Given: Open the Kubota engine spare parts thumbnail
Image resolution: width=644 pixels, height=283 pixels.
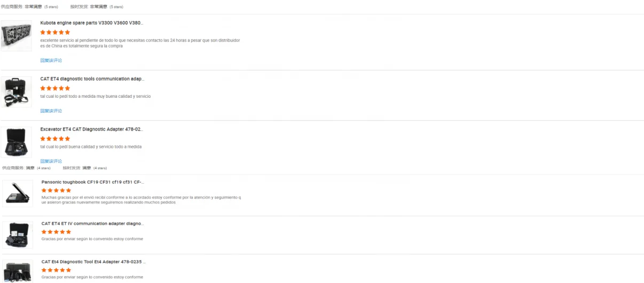Looking at the screenshot, I should [16, 36].
